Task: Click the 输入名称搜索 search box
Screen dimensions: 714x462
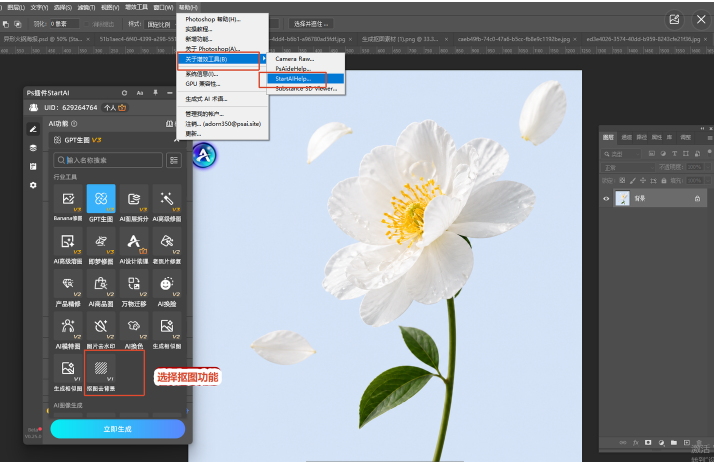Action: coord(108,160)
